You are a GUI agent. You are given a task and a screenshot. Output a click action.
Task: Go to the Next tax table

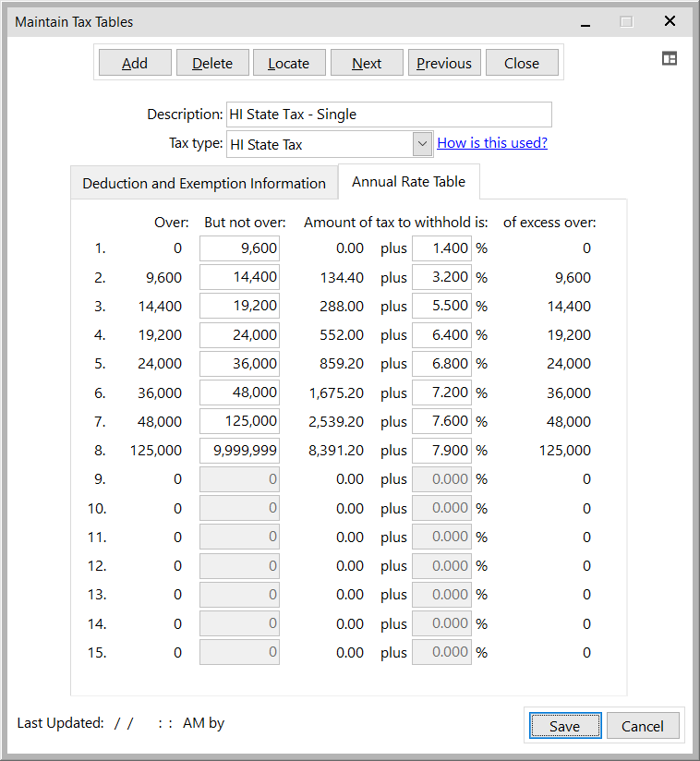tap(367, 63)
